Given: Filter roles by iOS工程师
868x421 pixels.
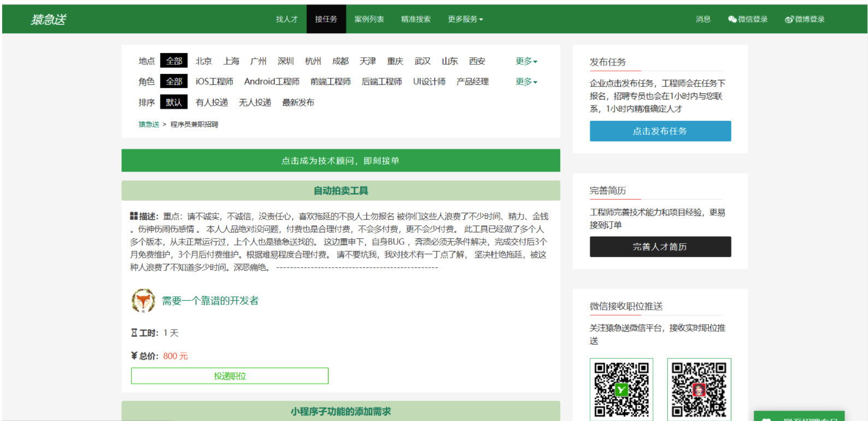Looking at the screenshot, I should 214,81.
